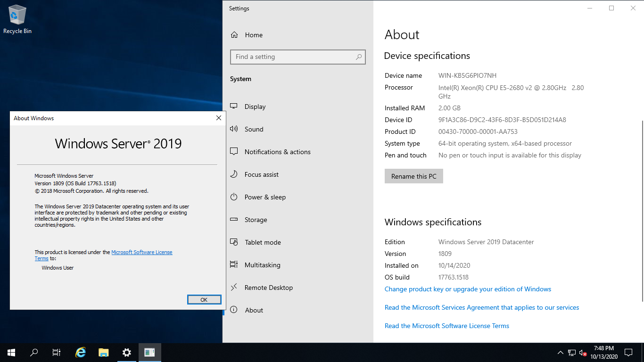Click Windows User text in dialog
The width and height of the screenshot is (644, 362).
click(58, 268)
